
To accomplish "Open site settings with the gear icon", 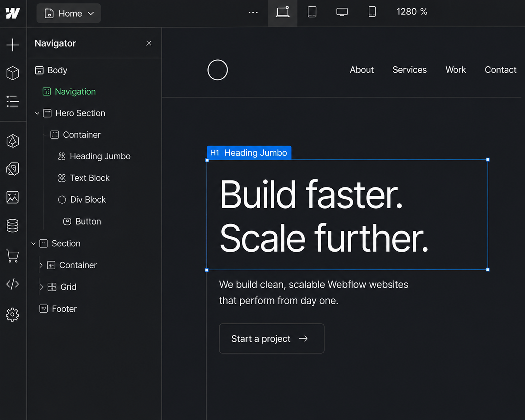I will [x=13, y=314].
